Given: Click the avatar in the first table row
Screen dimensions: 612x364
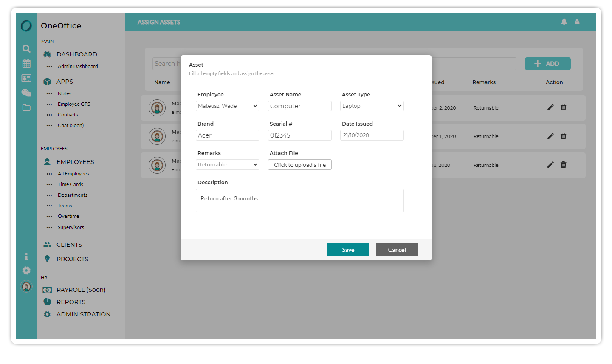Looking at the screenshot, I should pos(157,108).
